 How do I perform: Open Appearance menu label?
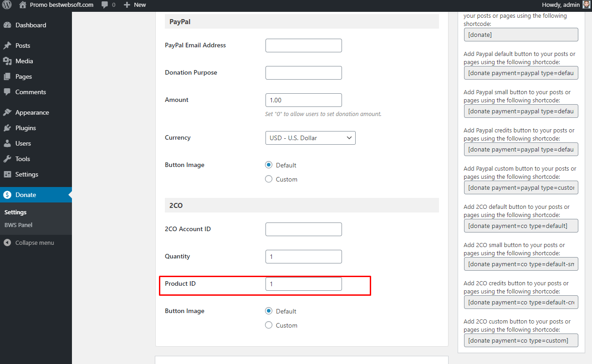click(32, 112)
